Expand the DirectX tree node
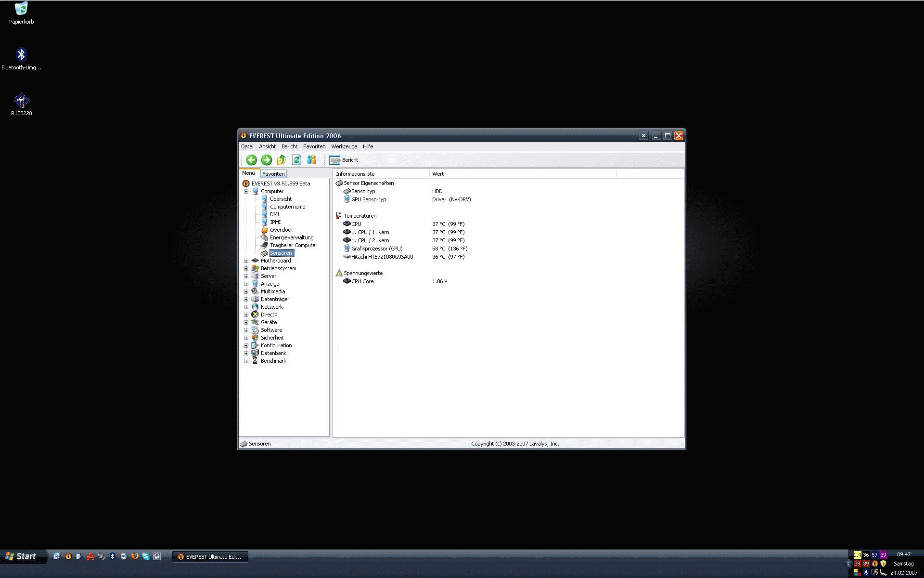Viewport: 924px width, 578px height. pyautogui.click(x=246, y=315)
